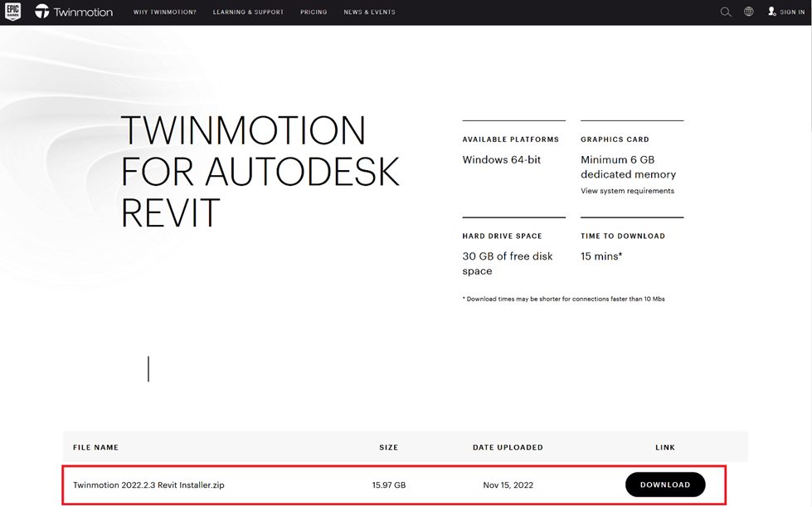Select the download times footnote text
The height and width of the screenshot is (507, 812).
(x=563, y=299)
